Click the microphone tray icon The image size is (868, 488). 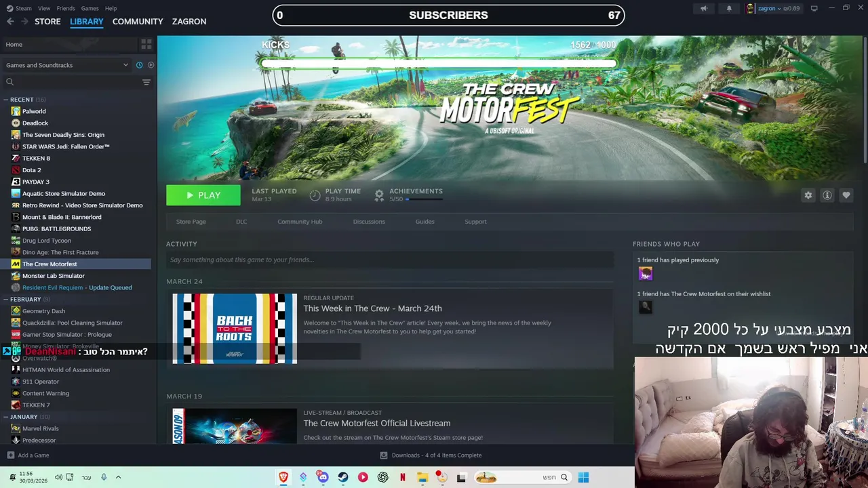point(104,477)
